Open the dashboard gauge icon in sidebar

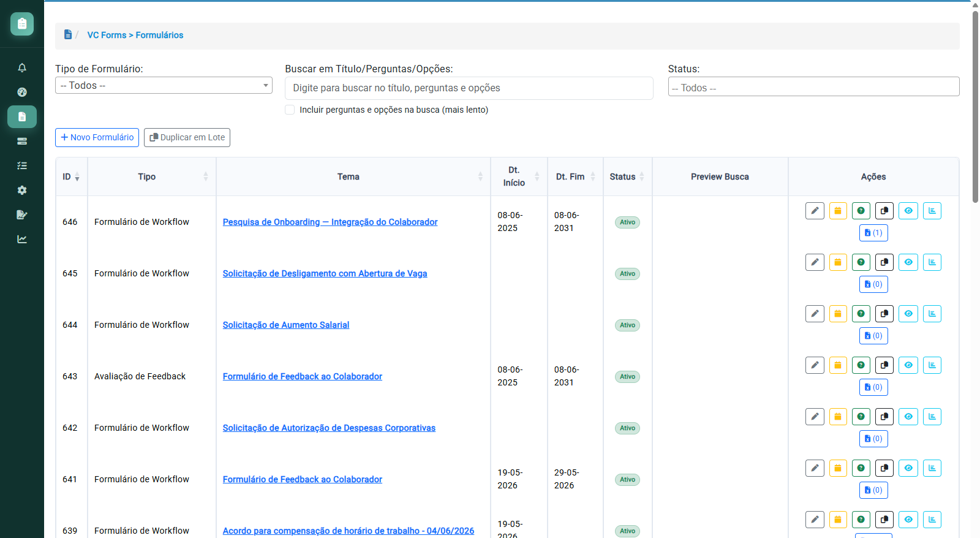point(22,92)
